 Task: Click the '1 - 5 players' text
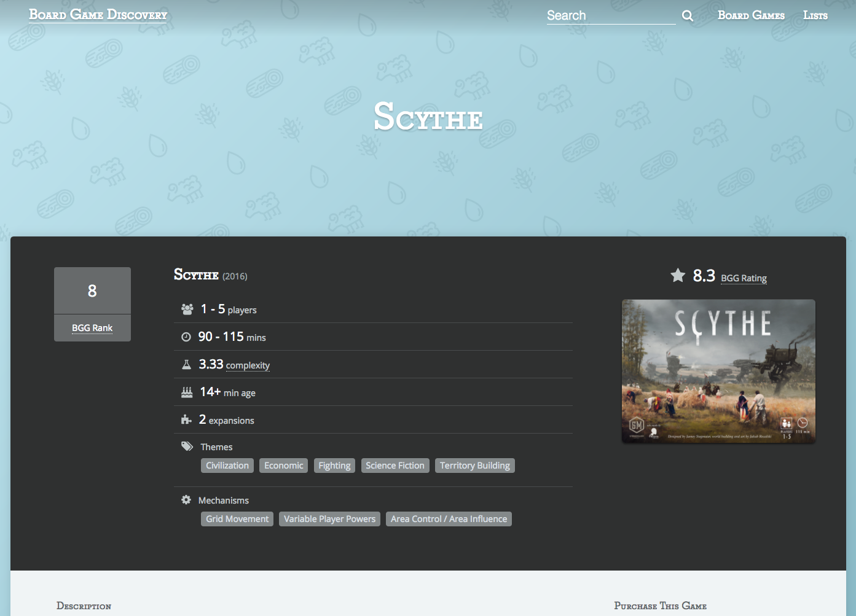(x=229, y=310)
